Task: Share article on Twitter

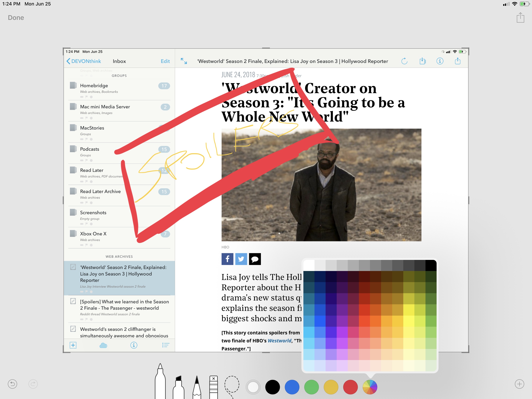Action: [x=241, y=259]
